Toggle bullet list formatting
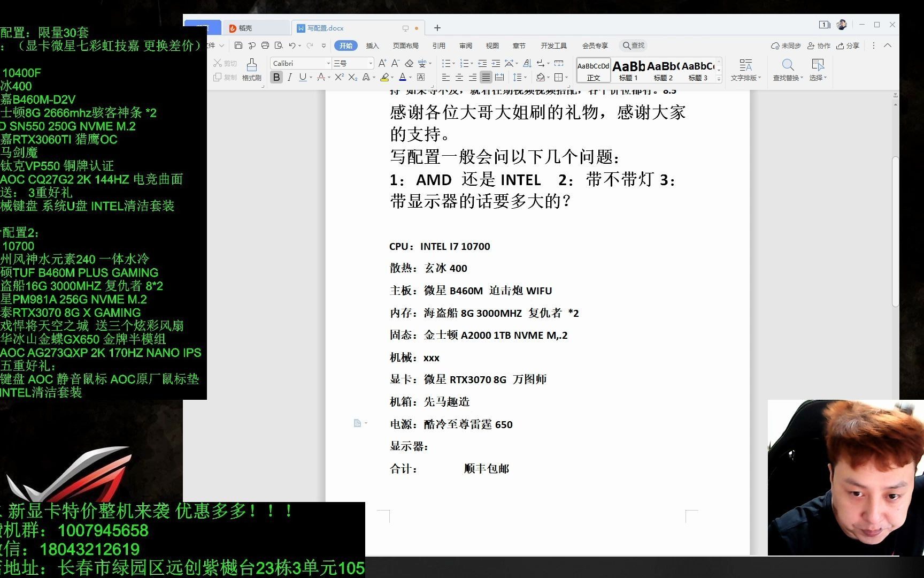Screen dimensions: 924x578 (x=446, y=63)
